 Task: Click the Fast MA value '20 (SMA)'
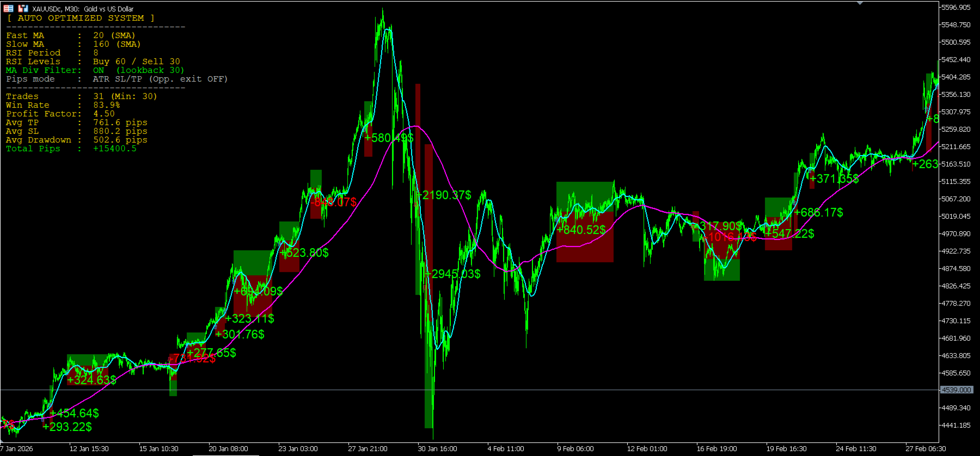click(x=114, y=35)
